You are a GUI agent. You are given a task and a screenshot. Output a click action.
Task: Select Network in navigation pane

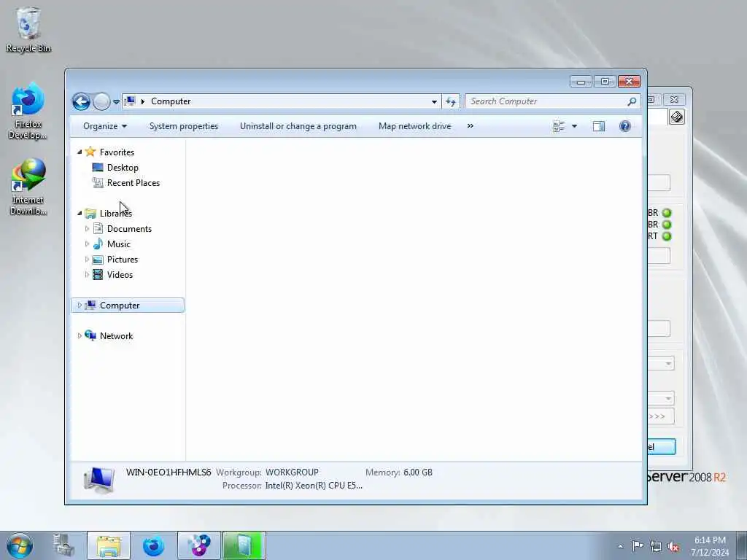coord(116,336)
